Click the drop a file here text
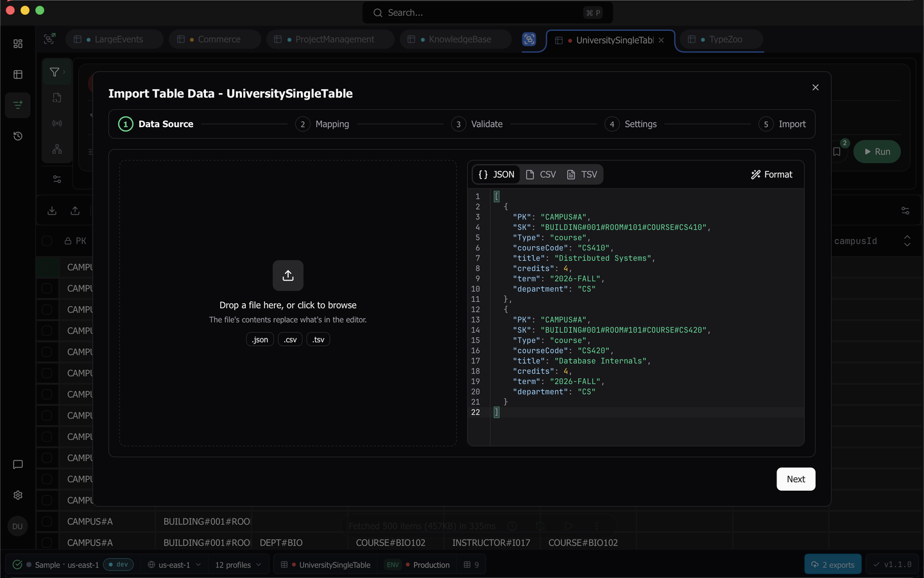This screenshot has height=578, width=924. coord(288,305)
